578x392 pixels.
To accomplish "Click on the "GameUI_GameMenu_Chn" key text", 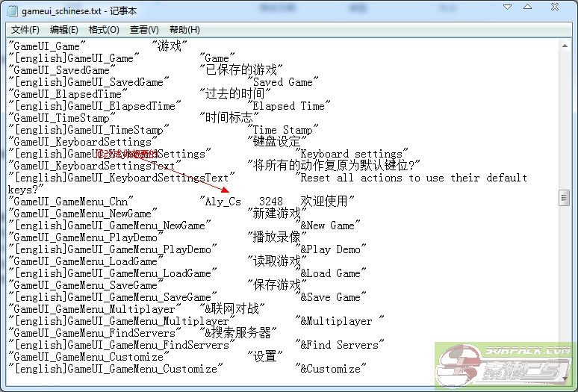I will (x=73, y=202).
